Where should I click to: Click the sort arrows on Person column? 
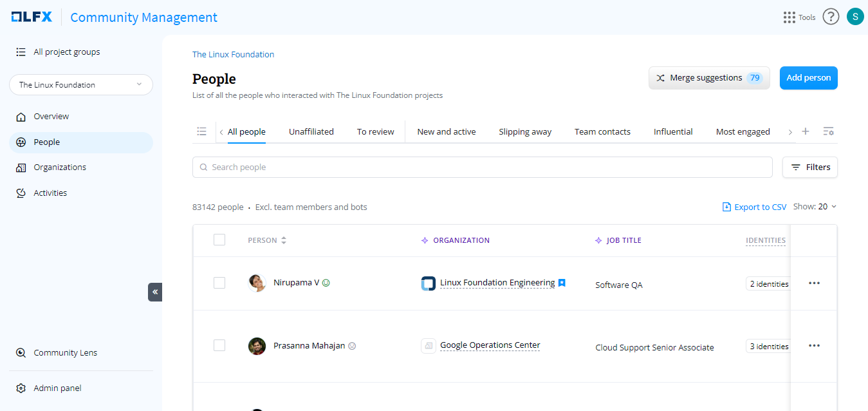point(284,240)
